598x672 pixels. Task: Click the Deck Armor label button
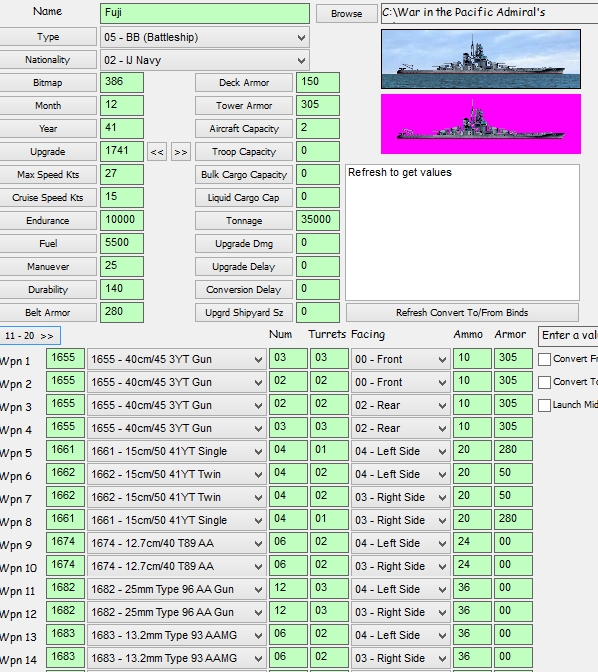(x=244, y=83)
